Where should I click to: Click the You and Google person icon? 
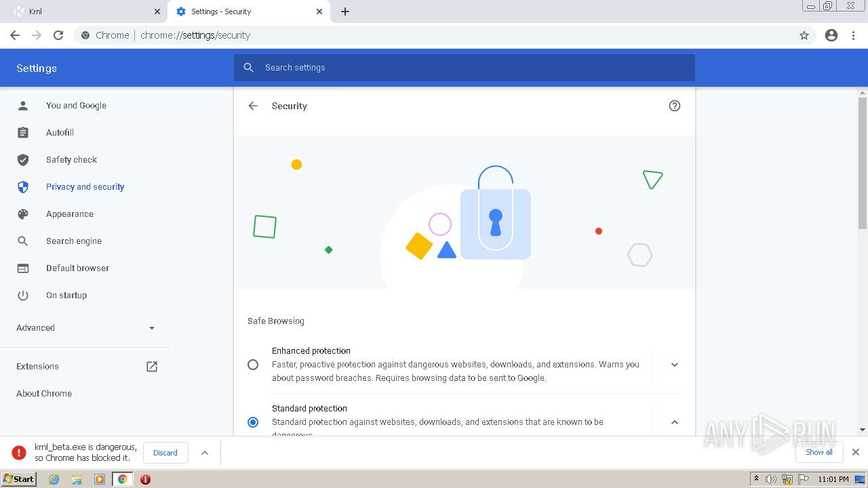tap(23, 106)
